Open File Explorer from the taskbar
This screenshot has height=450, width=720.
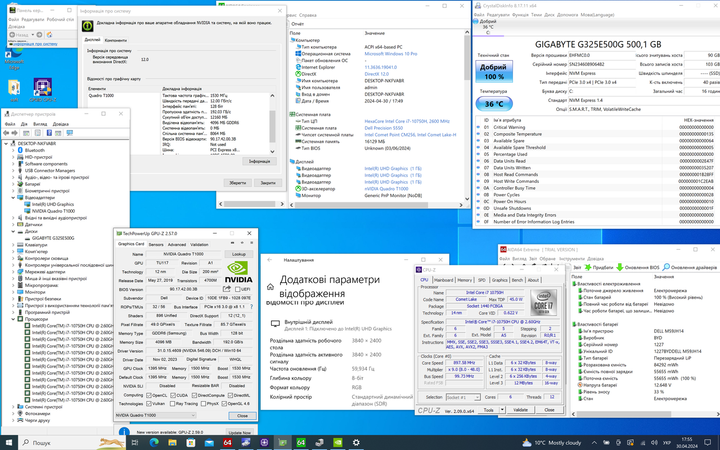pyautogui.click(x=172, y=442)
